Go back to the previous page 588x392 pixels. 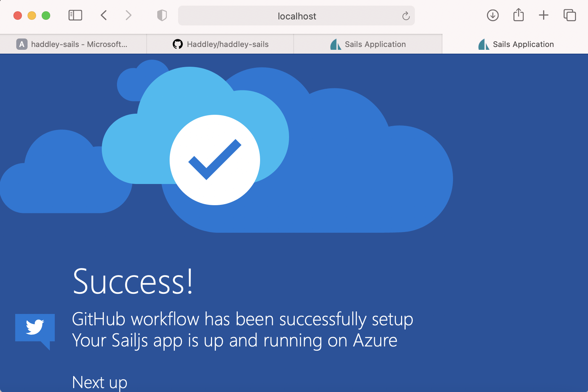click(x=104, y=16)
